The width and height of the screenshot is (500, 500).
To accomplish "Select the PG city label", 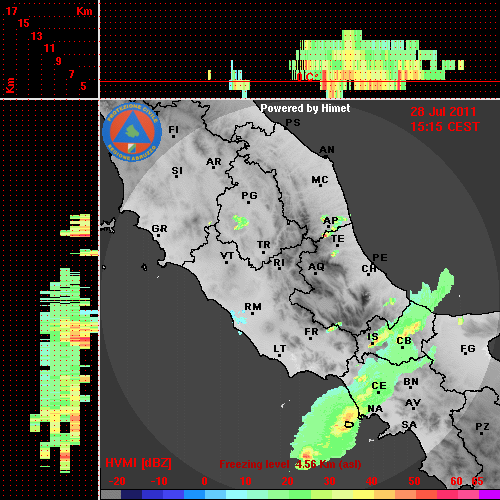I will point(250,195).
